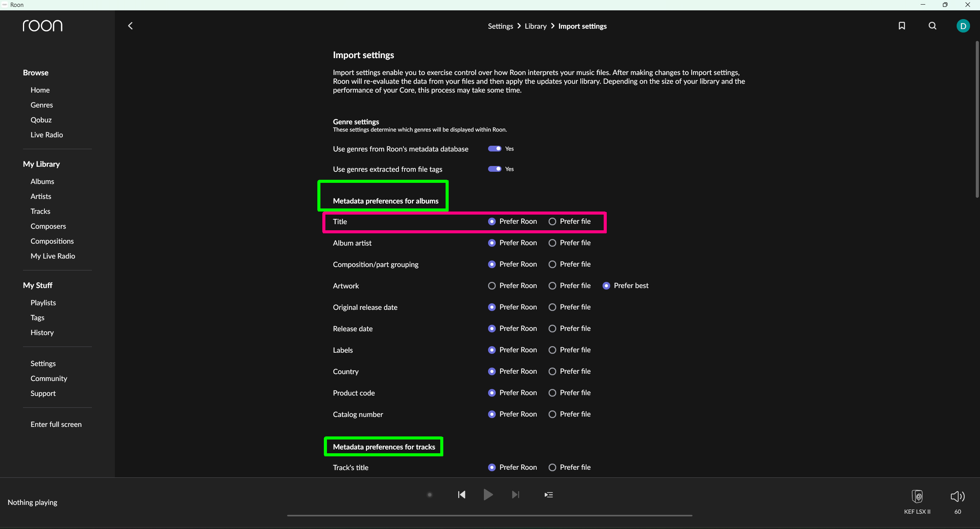Open Albums in My Library
The height and width of the screenshot is (529, 980).
tap(42, 181)
